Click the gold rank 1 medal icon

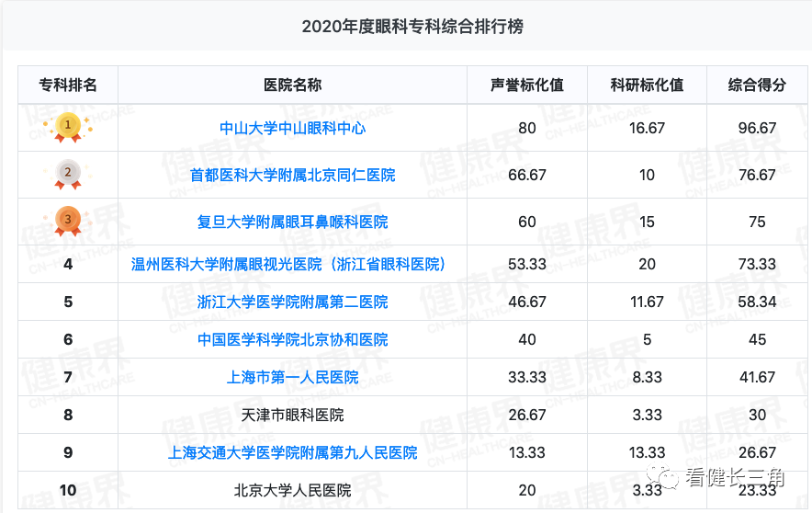68,128
